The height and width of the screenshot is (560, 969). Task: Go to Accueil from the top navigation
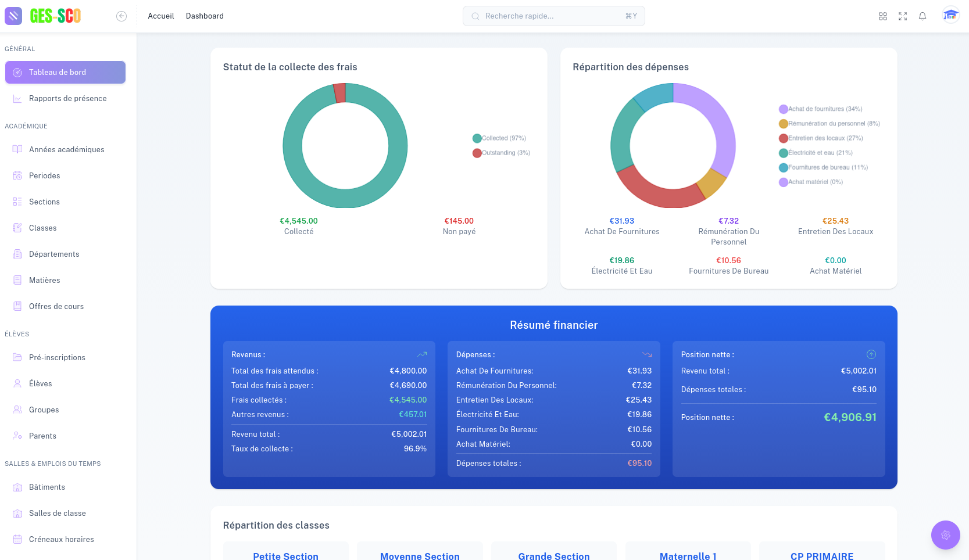(160, 16)
